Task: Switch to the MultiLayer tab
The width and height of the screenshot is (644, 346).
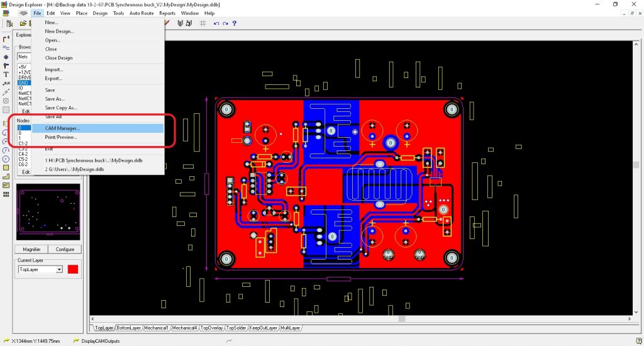Action: coord(291,328)
